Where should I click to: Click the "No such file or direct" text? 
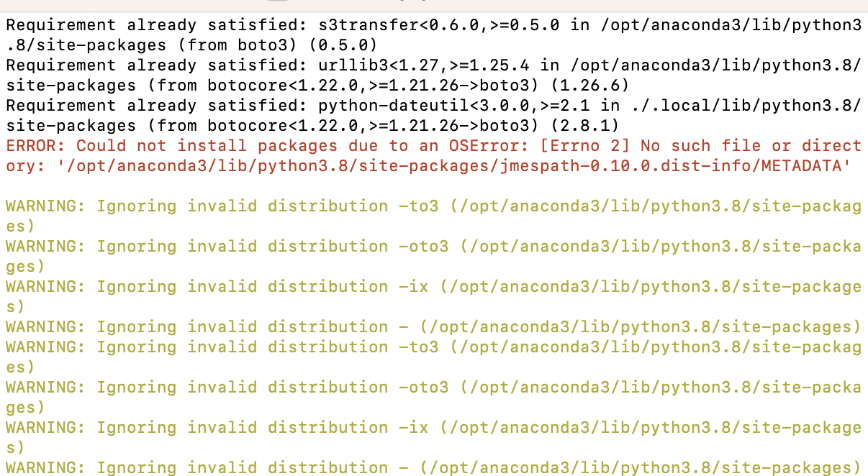[x=751, y=146]
